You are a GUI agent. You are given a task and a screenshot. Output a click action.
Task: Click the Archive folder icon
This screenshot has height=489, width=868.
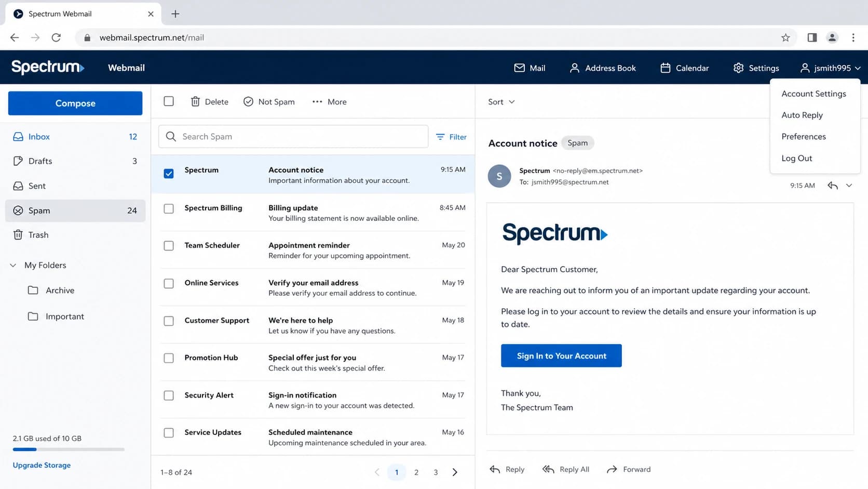click(33, 290)
